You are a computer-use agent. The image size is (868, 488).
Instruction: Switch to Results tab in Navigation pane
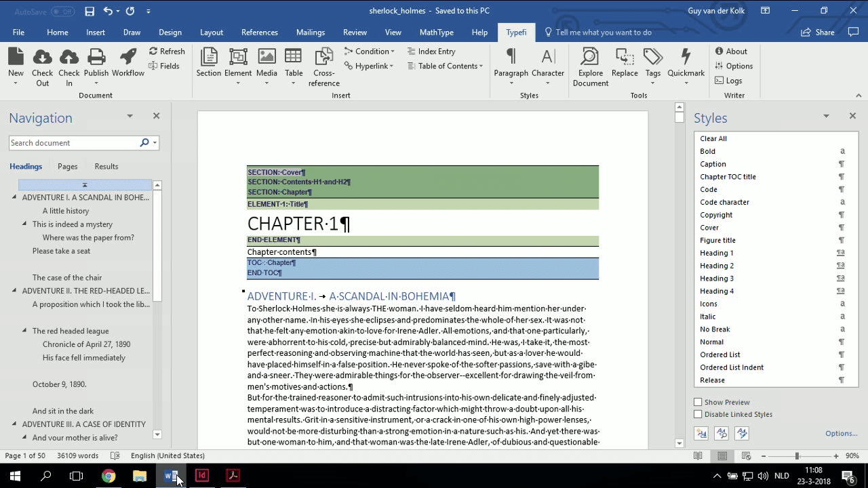pos(106,167)
